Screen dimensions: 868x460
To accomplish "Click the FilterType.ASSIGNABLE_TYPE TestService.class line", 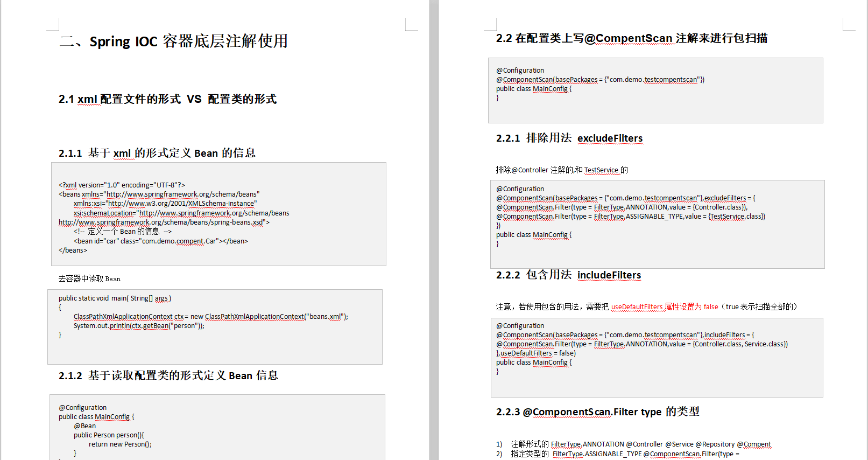I will 631,216.
